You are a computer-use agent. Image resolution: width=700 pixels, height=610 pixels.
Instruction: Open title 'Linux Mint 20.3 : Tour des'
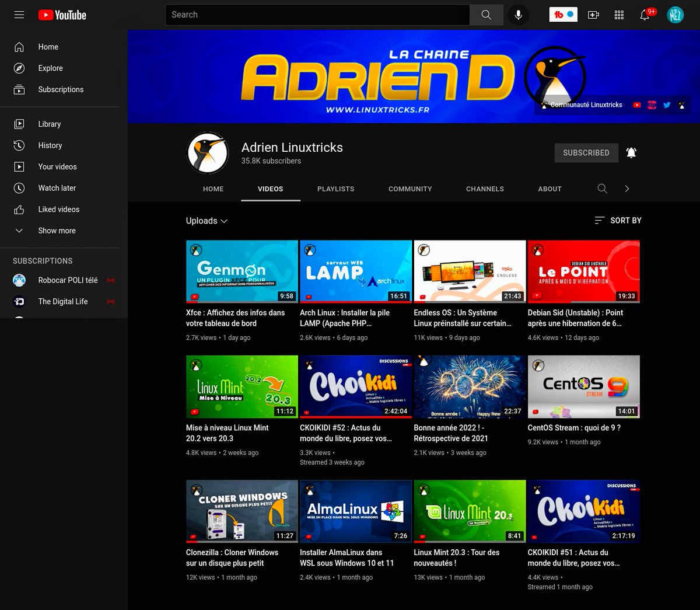[x=457, y=557]
